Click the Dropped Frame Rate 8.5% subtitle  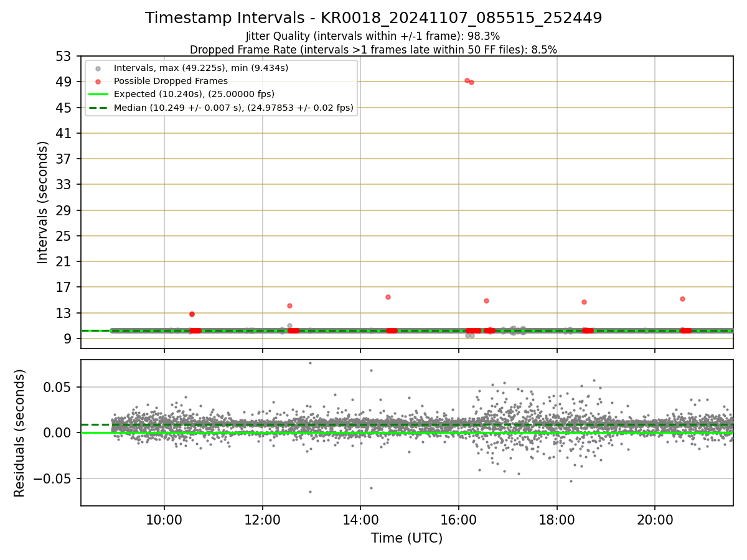tap(373, 49)
